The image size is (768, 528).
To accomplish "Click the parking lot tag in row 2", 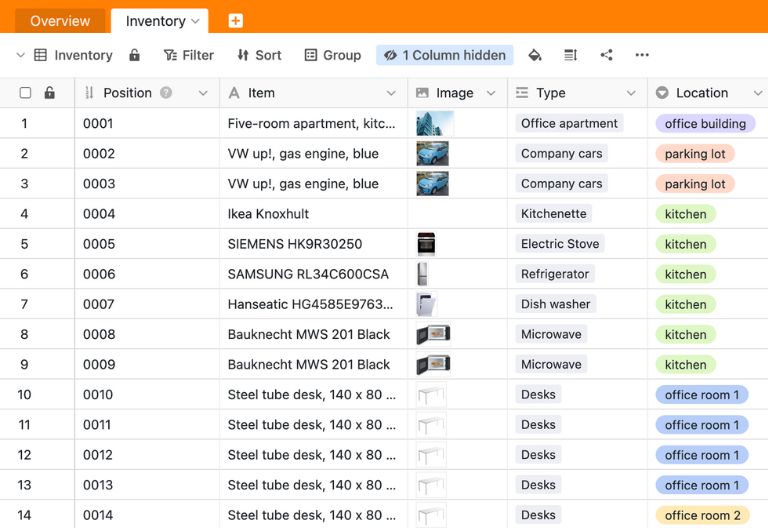I will pyautogui.click(x=694, y=154).
